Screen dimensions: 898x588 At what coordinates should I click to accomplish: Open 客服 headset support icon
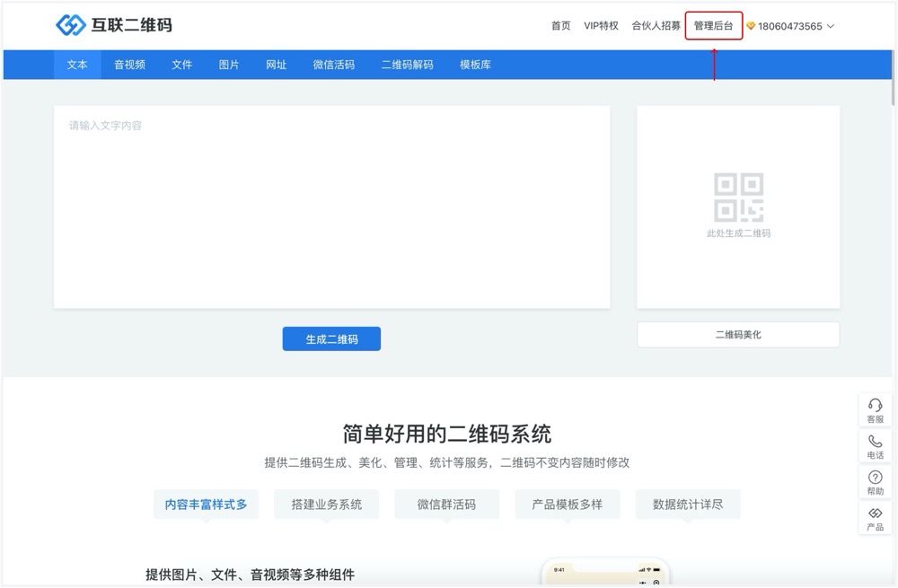(x=875, y=406)
